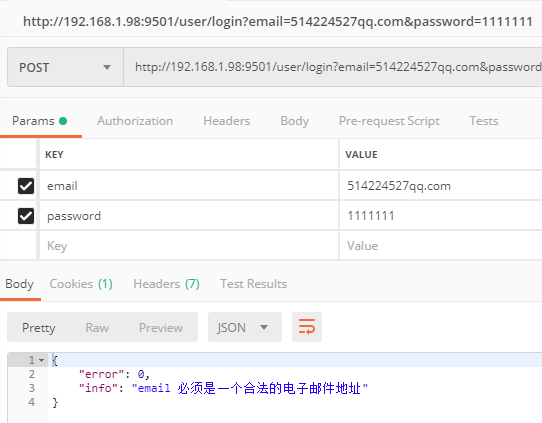This screenshot has width=542, height=423.
Task: Switch to the Tests tab
Action: 484,121
